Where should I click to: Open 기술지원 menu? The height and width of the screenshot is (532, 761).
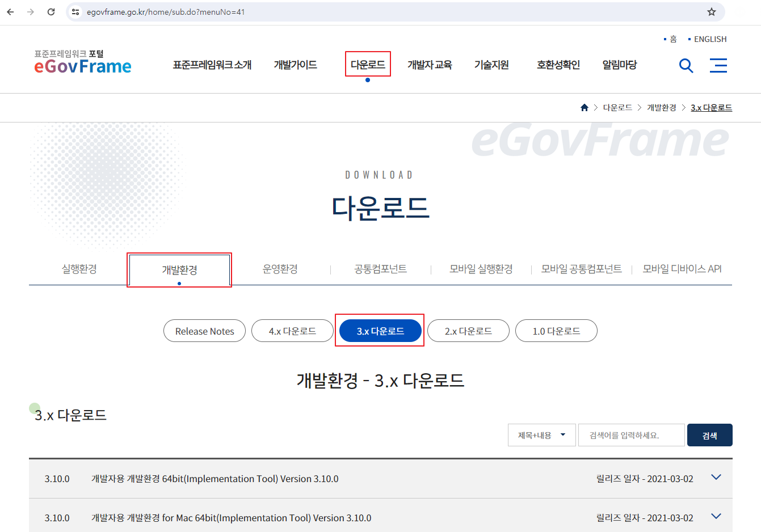(x=491, y=65)
